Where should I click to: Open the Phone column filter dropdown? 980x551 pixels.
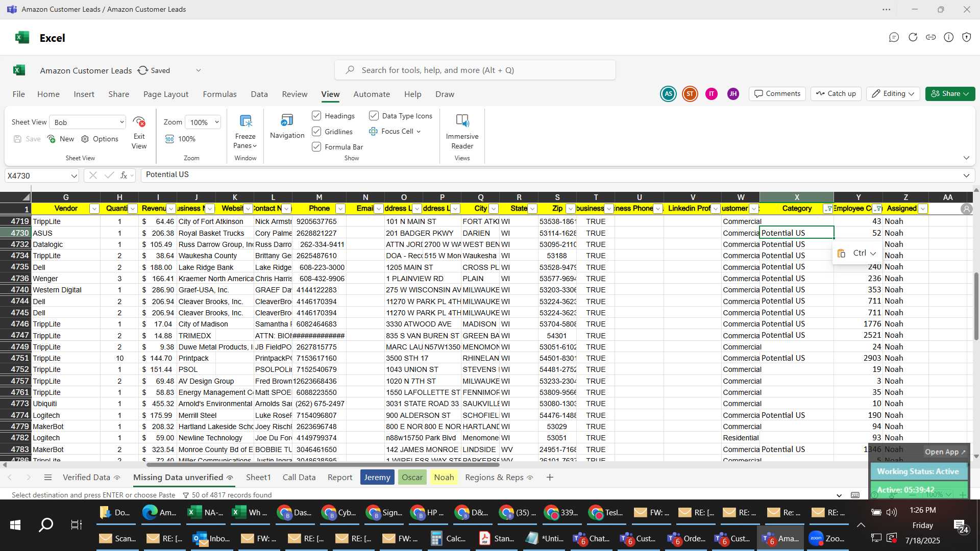(x=340, y=209)
